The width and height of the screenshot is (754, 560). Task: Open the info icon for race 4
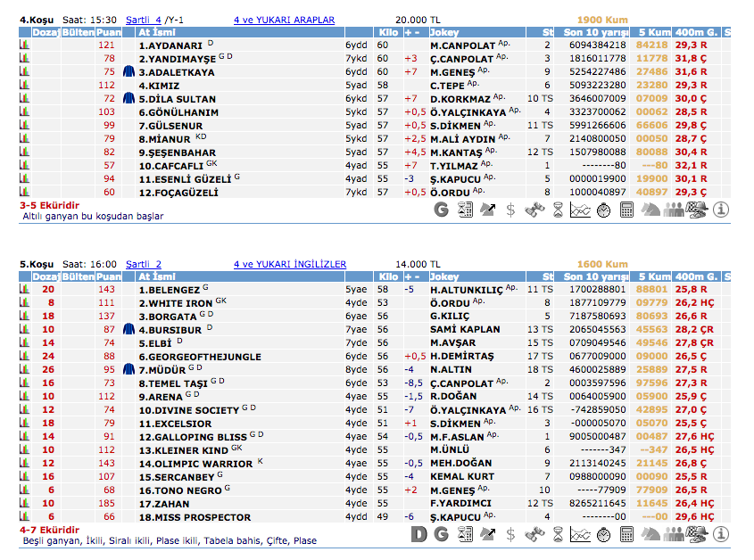pyautogui.click(x=720, y=210)
